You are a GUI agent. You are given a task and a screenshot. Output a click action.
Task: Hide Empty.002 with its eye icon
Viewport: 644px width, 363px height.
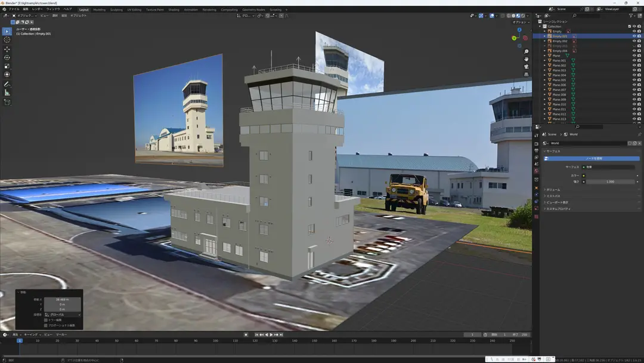(634, 41)
